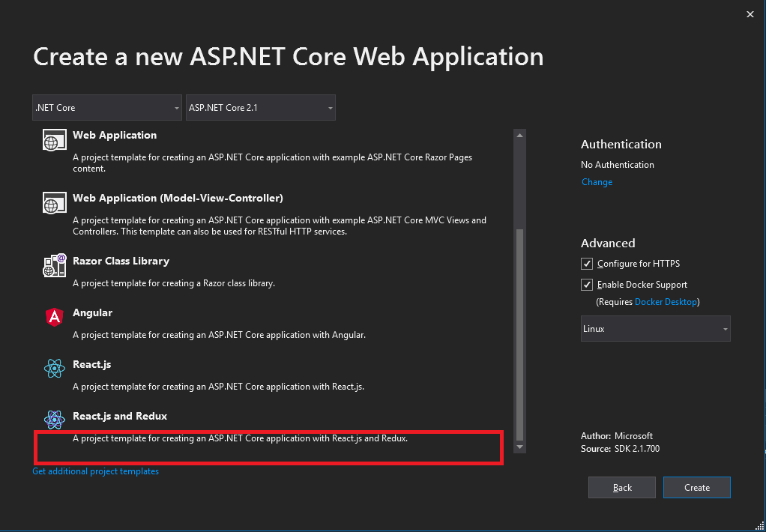766x532 pixels.
Task: Click the 'application with React.js.' description text
Action: point(218,387)
